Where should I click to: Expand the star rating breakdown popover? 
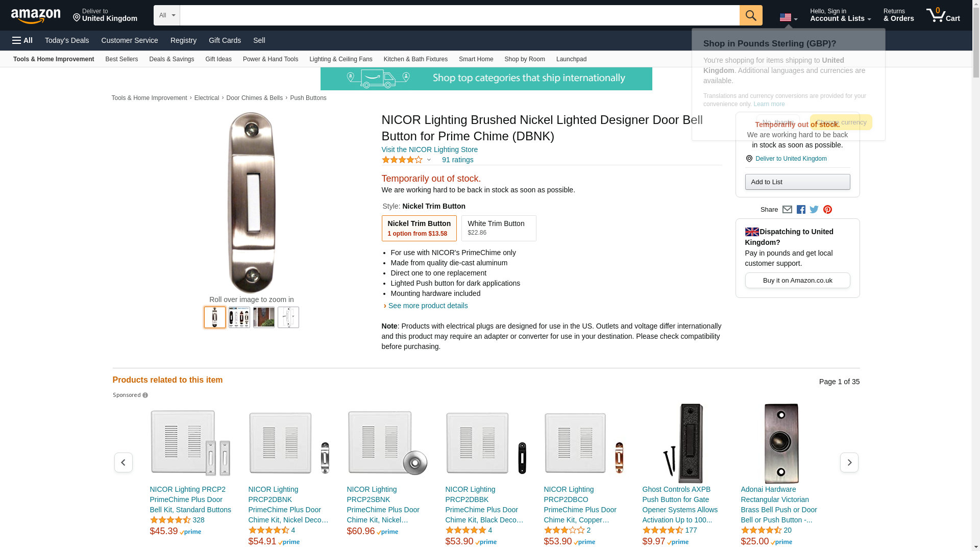(406, 160)
